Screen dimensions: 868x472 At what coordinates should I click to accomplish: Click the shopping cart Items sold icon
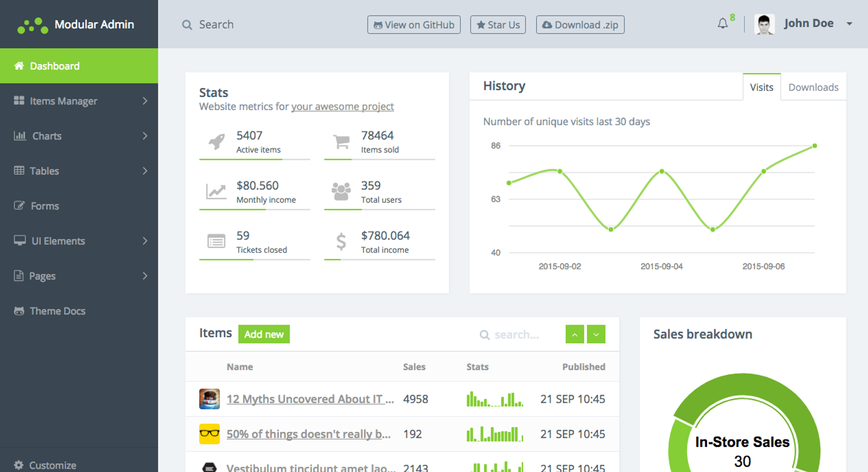[341, 142]
